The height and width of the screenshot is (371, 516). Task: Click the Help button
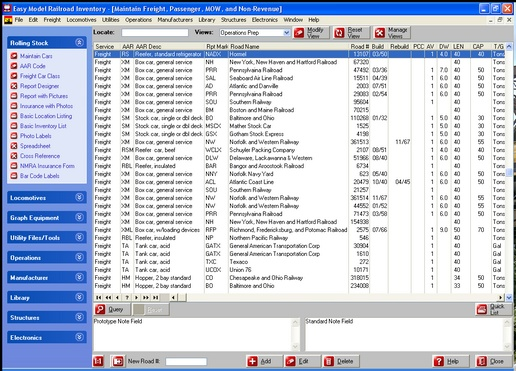tap(451, 361)
